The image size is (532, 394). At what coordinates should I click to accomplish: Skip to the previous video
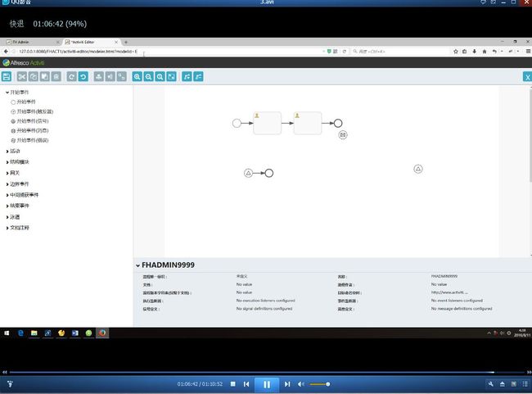tap(246, 384)
